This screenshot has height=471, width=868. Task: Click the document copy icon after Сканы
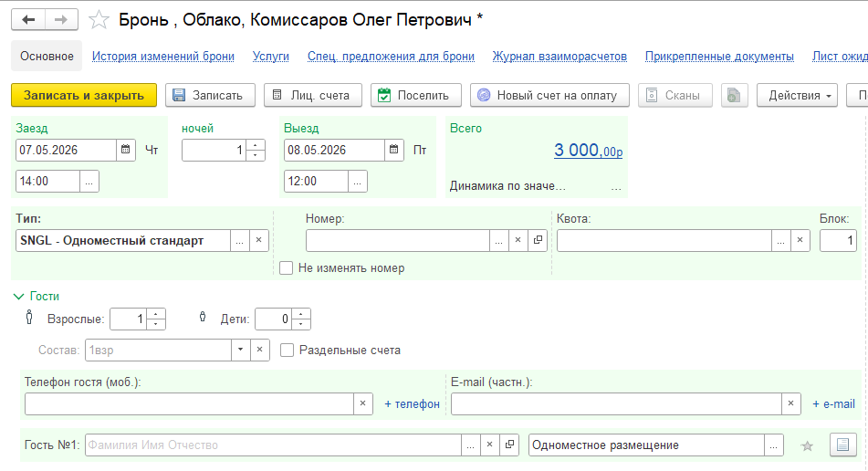(734, 95)
